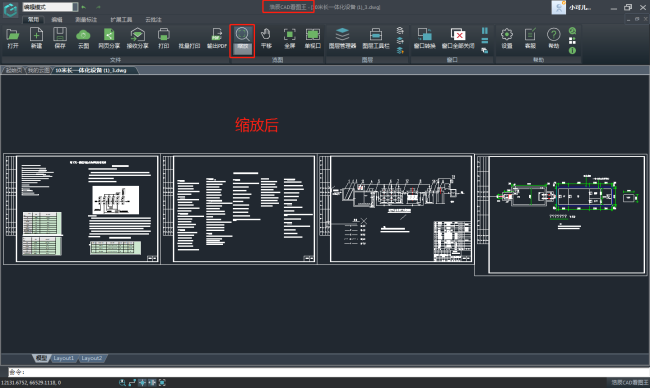Switch to the Layout2 tab
Image resolution: width=650 pixels, height=388 pixels.
pyautogui.click(x=91, y=358)
